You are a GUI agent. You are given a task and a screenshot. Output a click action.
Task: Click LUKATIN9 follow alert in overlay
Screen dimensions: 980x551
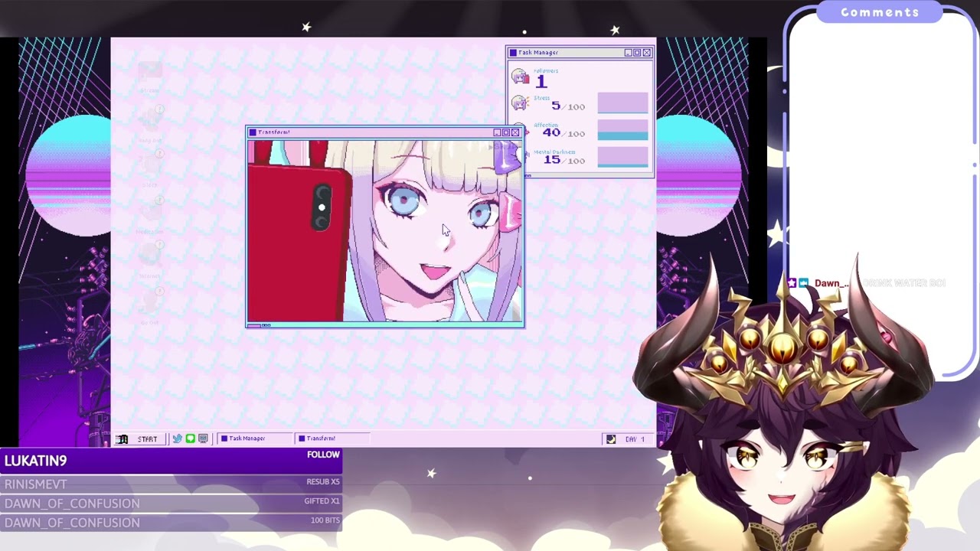point(171,461)
